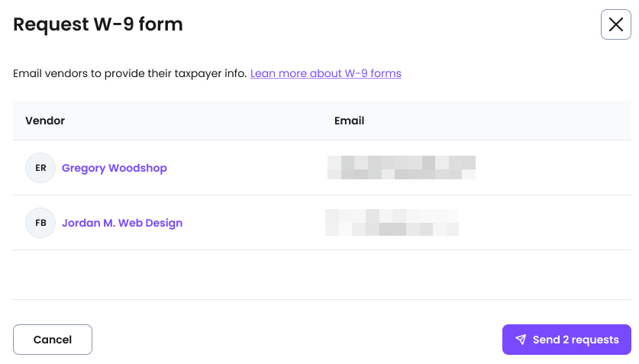Click the paper plane icon on Send button
This screenshot has width=639, height=364.
coord(521,340)
